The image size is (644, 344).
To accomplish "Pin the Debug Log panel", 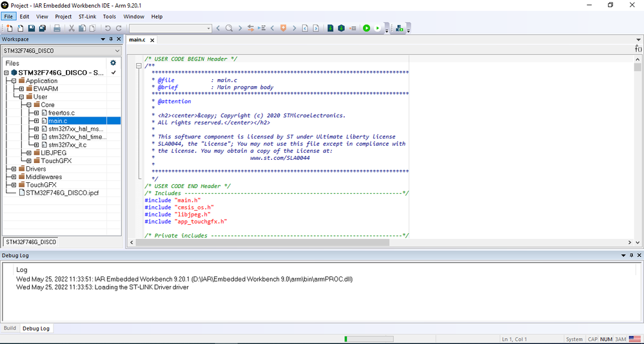I will coord(631,255).
